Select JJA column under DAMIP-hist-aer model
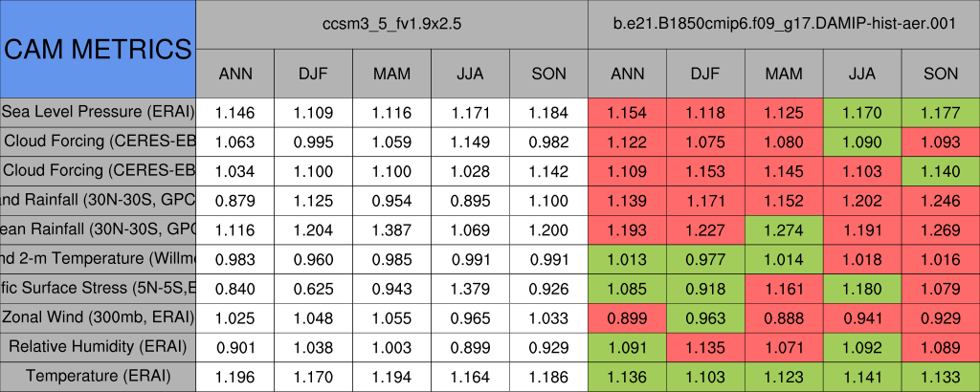This screenshot has width=980, height=392. coord(862,74)
